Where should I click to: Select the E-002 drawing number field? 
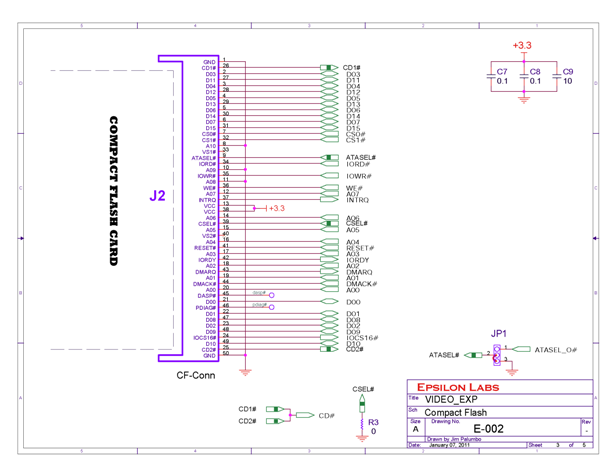pyautogui.click(x=491, y=428)
